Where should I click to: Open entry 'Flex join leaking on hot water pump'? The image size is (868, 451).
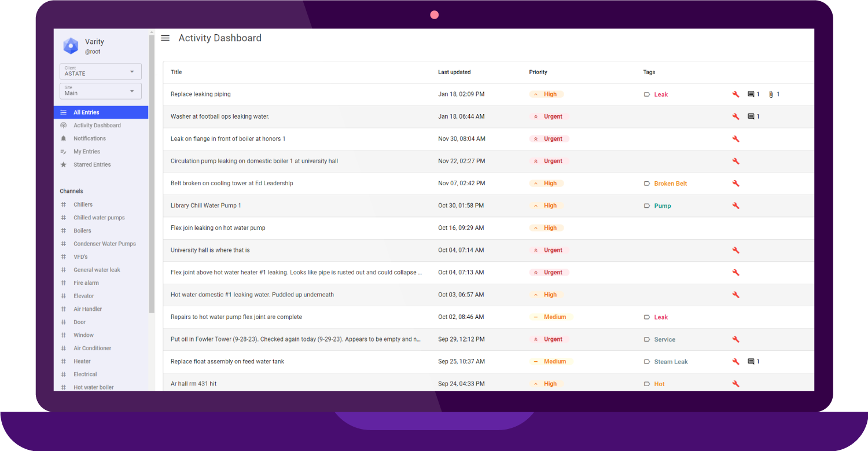coord(218,228)
